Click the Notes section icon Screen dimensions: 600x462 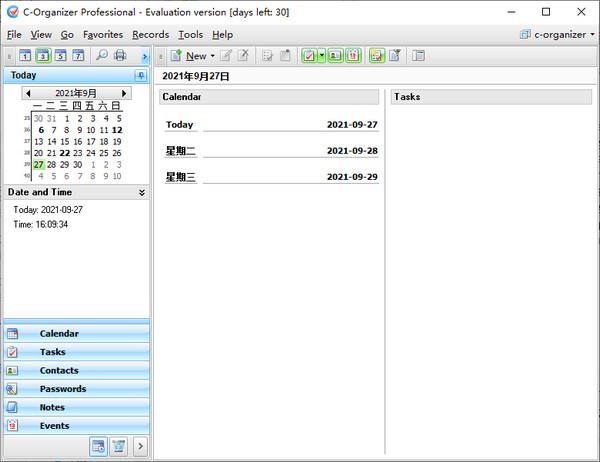pyautogui.click(x=12, y=407)
